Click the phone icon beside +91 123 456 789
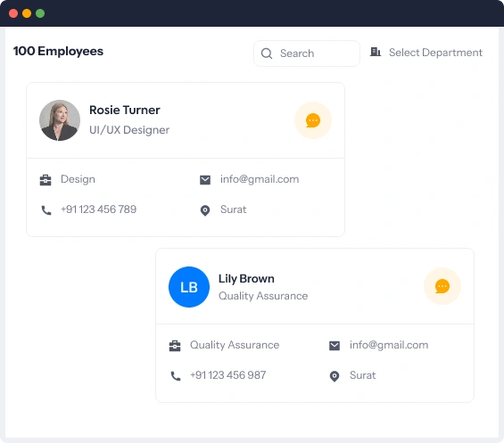Screen dimensions: 504x443 point(46,210)
